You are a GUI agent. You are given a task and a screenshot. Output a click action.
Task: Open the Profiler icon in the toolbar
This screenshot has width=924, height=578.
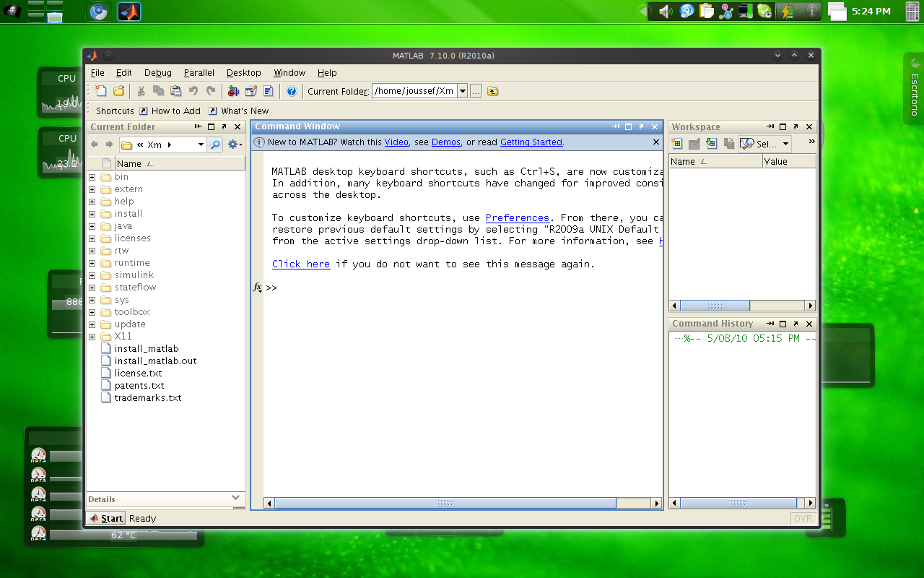269,91
